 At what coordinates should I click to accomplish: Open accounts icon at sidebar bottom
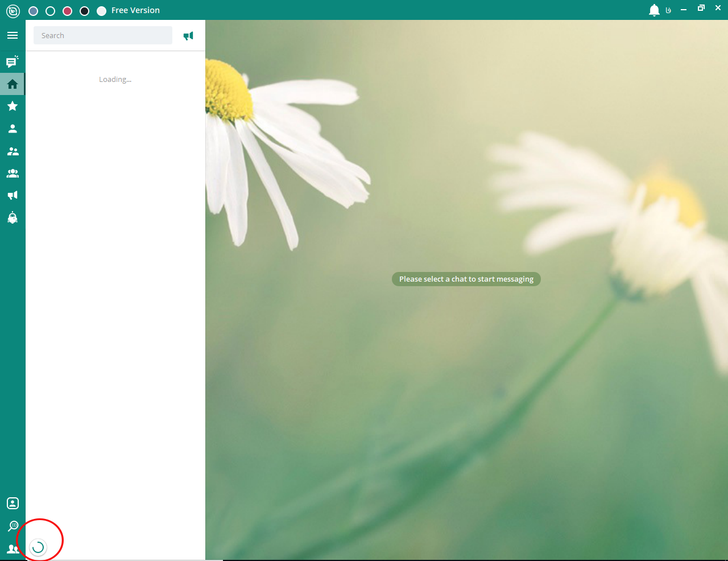pyautogui.click(x=12, y=549)
